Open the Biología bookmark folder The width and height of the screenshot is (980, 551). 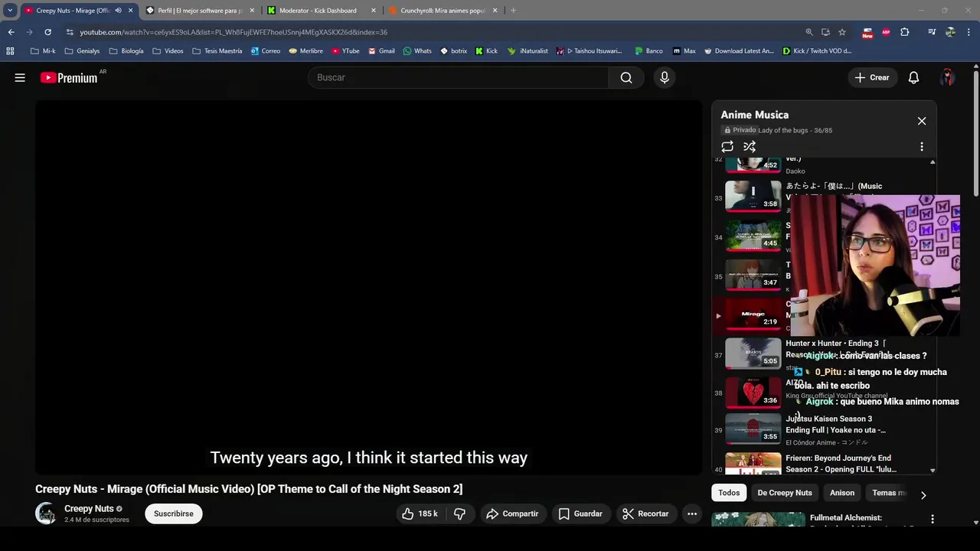(126, 51)
